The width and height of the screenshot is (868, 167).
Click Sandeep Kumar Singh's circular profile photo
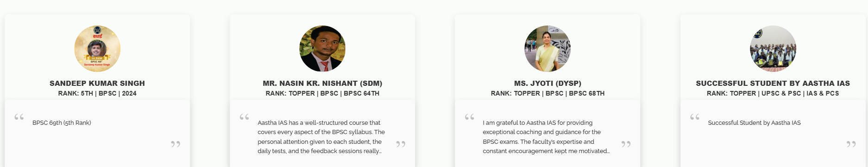97,49
